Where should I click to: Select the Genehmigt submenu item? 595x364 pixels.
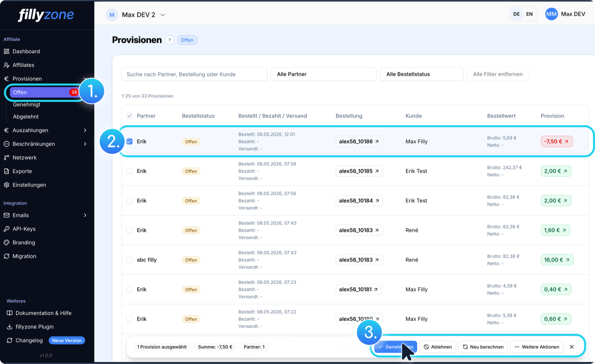(26, 105)
